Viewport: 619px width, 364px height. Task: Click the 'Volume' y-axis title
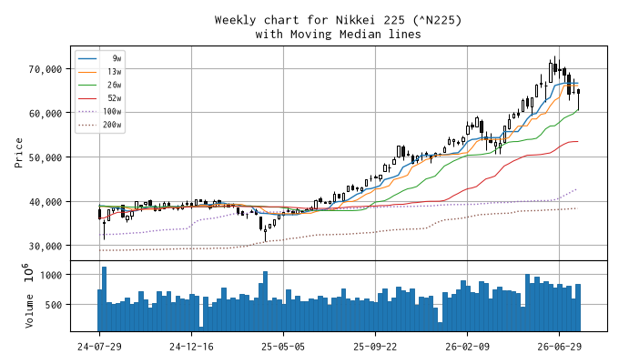click(x=29, y=311)
